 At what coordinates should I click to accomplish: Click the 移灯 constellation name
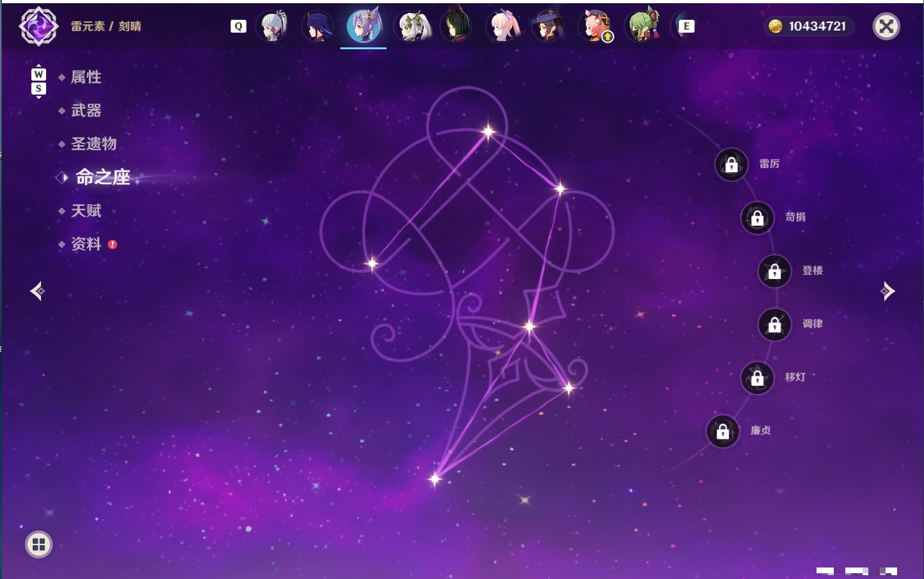click(795, 377)
